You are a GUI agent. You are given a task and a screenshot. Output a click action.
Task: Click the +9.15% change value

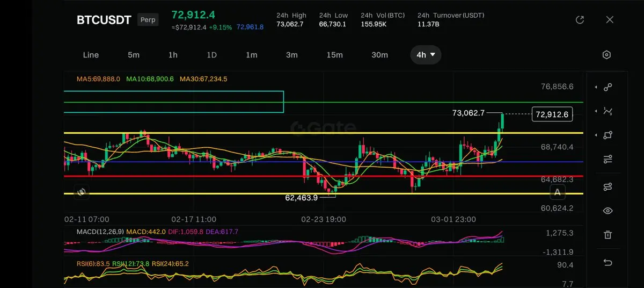pos(221,27)
